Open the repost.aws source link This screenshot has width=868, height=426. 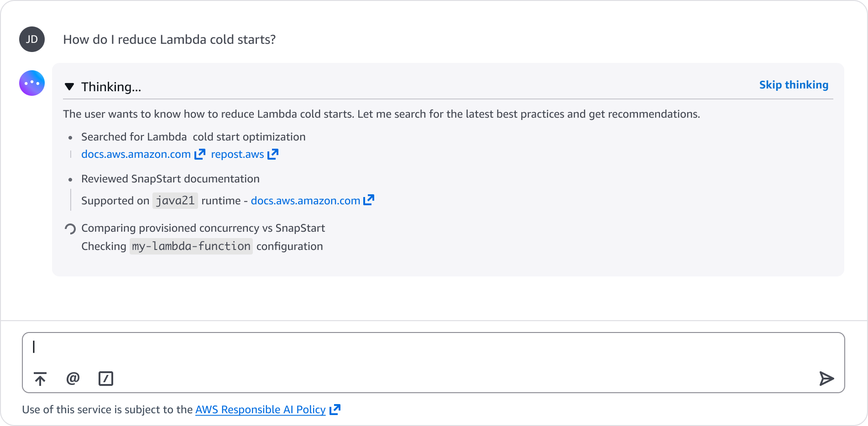237,154
